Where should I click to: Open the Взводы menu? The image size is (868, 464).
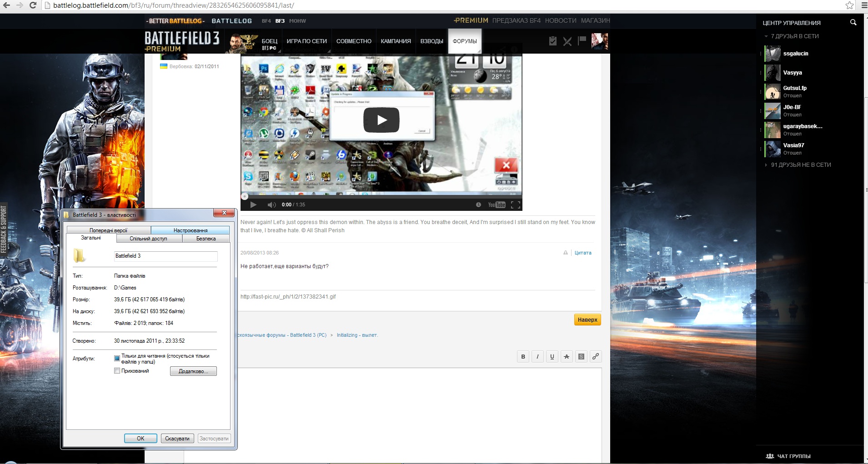(x=431, y=41)
